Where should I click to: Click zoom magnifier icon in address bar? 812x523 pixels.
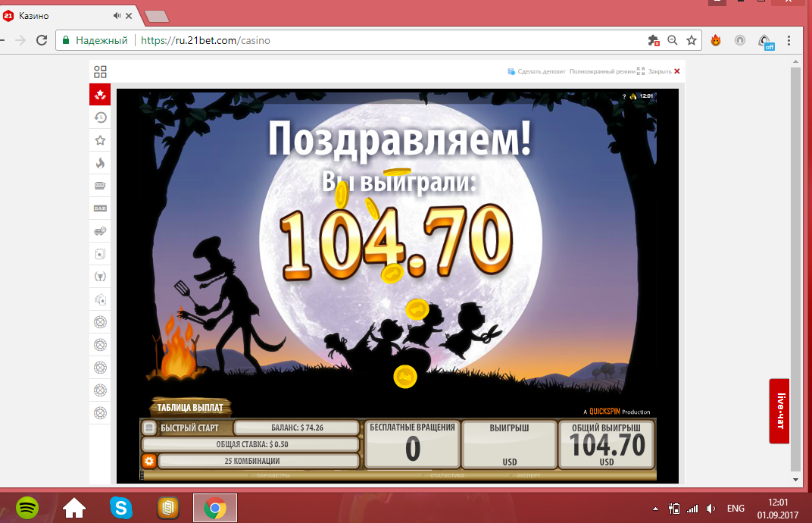pos(672,40)
